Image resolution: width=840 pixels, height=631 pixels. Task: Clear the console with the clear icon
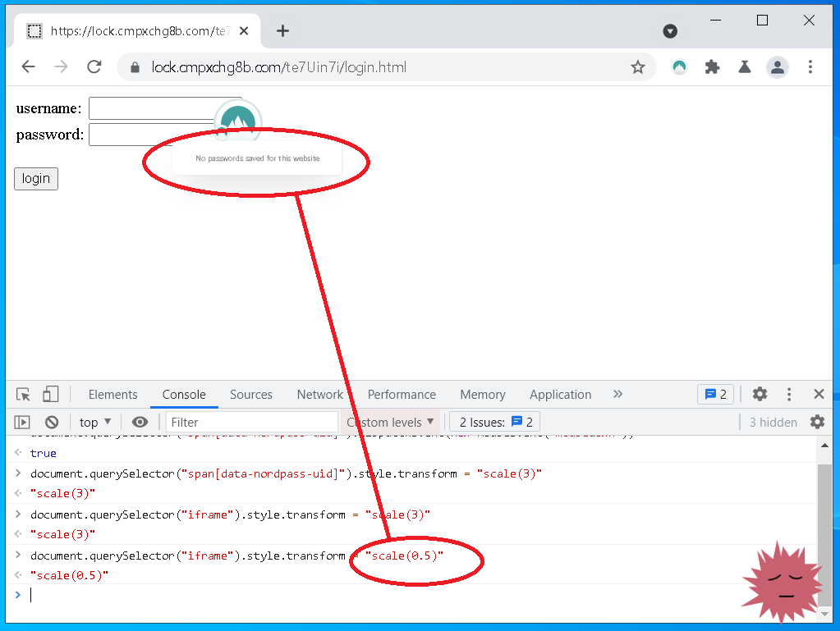pyautogui.click(x=52, y=423)
